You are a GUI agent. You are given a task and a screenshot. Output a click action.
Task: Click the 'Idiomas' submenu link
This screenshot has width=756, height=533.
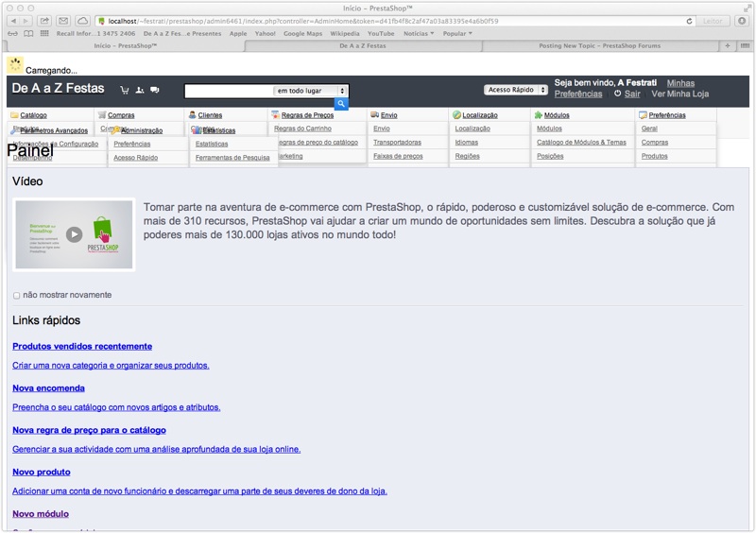coord(467,143)
